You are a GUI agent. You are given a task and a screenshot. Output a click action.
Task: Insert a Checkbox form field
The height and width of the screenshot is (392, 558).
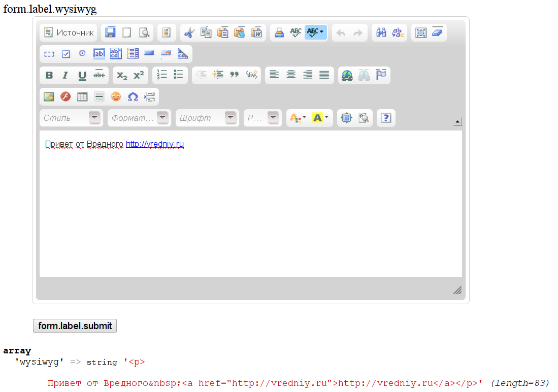[66, 54]
